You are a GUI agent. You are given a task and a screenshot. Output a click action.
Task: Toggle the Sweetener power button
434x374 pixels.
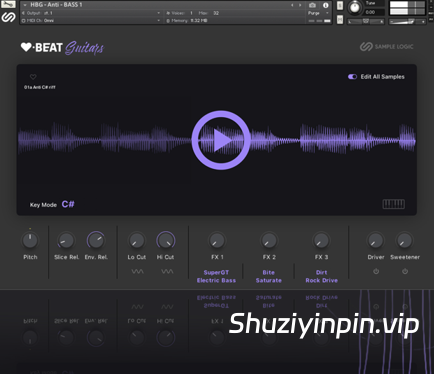[405, 271]
